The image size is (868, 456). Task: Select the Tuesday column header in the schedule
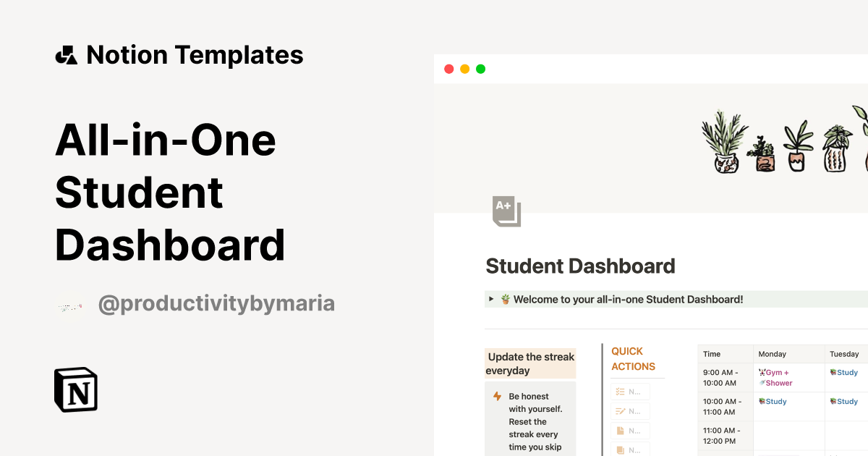844,354
